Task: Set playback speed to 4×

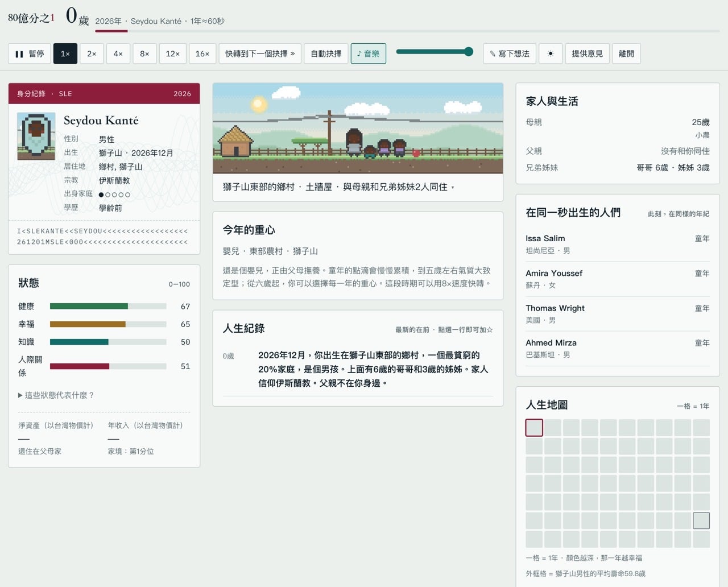Action: pos(118,53)
